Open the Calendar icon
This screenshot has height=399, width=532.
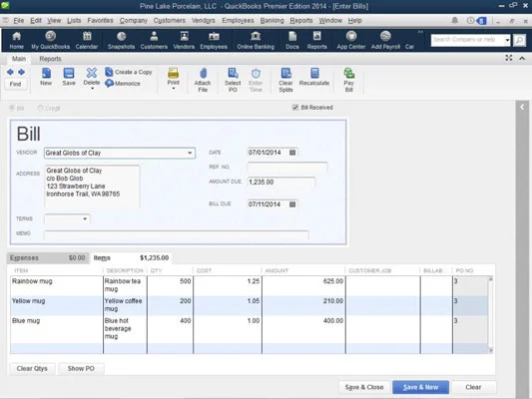pos(87,40)
